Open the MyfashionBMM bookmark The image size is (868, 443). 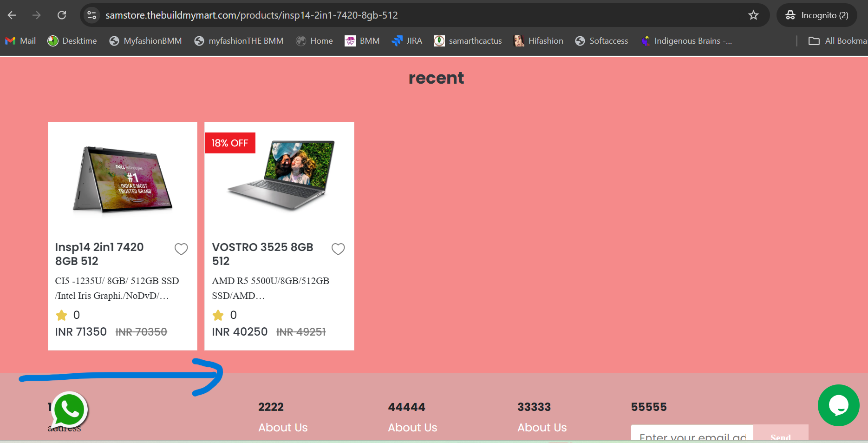coord(146,41)
